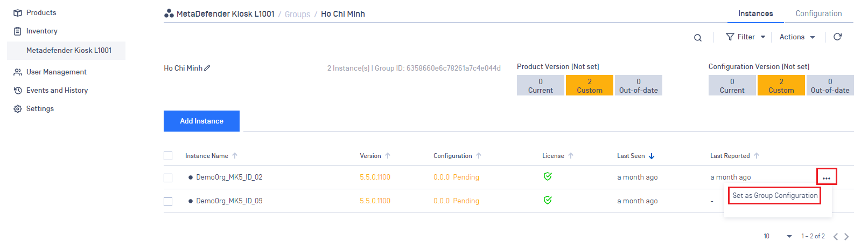
Task: Click the license checkmark for DemoOrg_MK5_ID_02
Action: point(548,176)
